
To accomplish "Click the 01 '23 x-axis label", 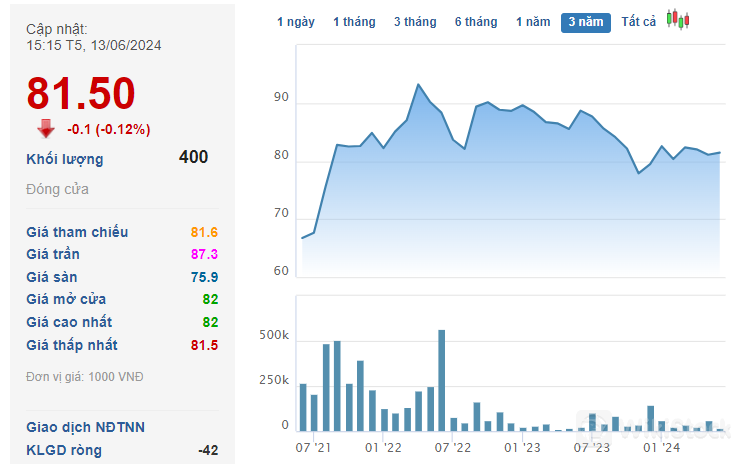I will point(522,447).
